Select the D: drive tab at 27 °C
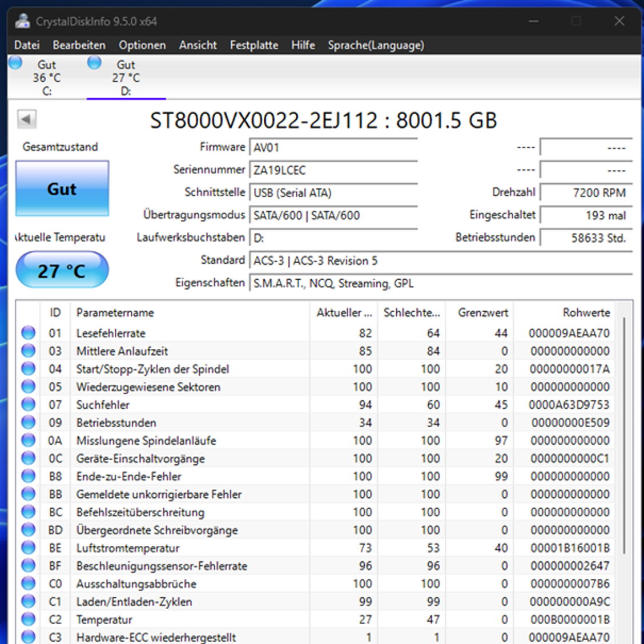This screenshot has height=644, width=644. (126, 78)
